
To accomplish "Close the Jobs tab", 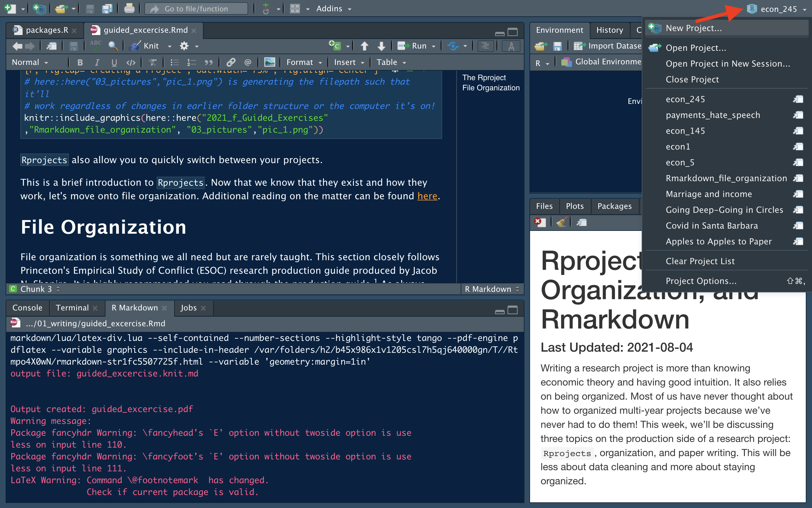I will point(203,308).
